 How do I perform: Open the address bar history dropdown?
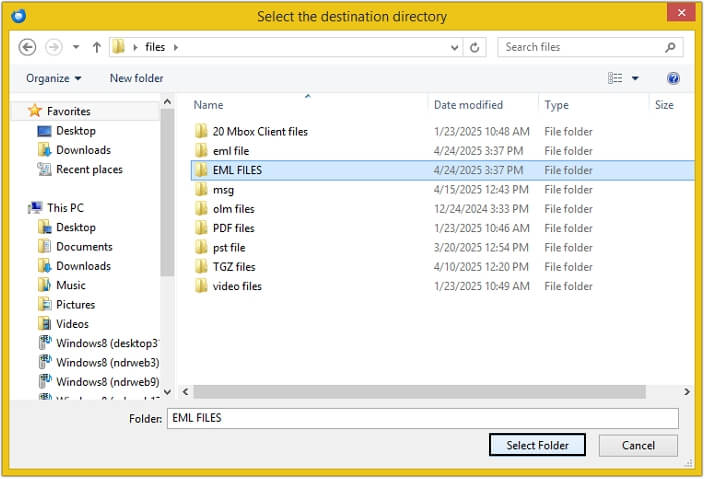click(x=454, y=47)
